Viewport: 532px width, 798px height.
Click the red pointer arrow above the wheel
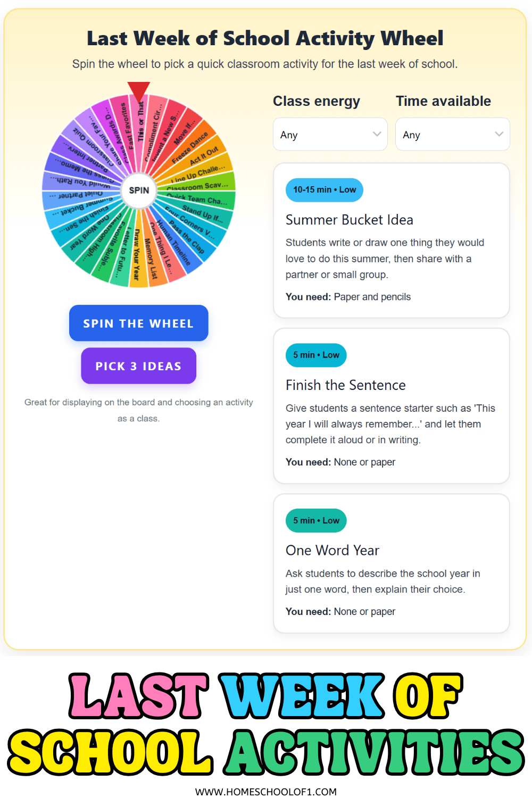[139, 90]
